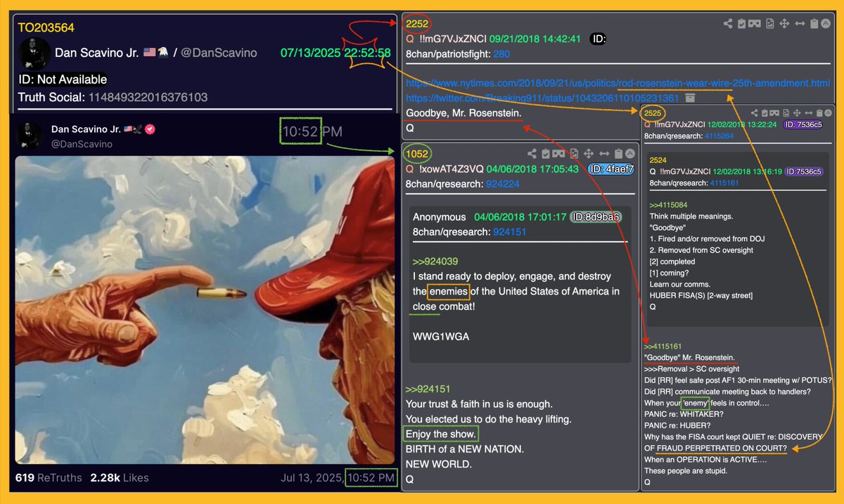Click the 07/13/2025 timestamp in the top card header
The height and width of the screenshot is (504, 844).
(335, 53)
